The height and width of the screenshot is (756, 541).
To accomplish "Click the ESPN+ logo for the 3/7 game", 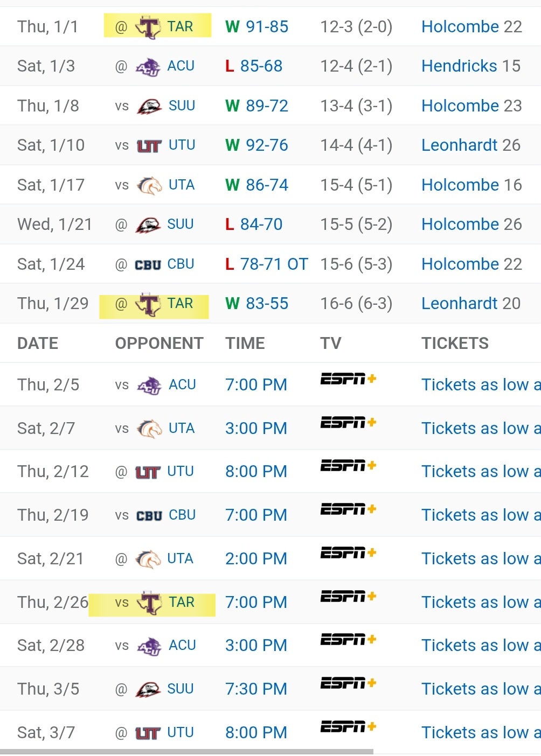I will coord(348,727).
